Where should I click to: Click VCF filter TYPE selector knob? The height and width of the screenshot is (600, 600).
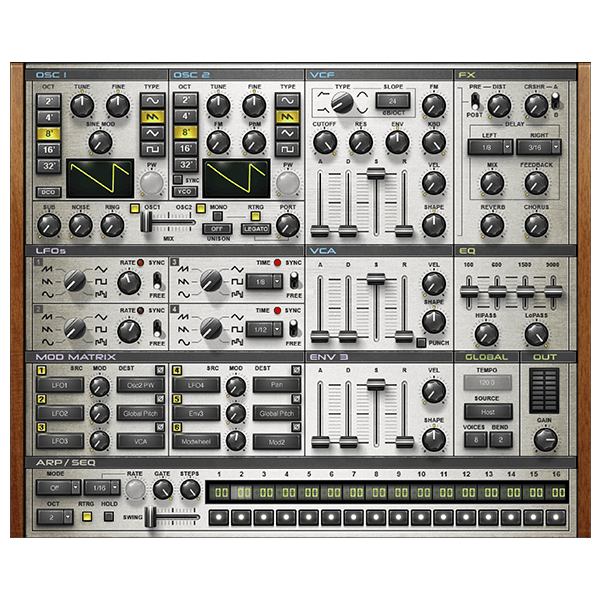[x=342, y=103]
